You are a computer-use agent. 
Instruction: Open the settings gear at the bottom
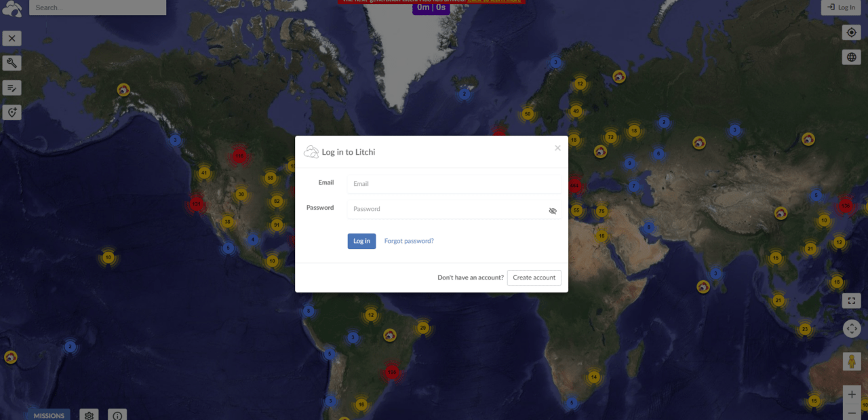coord(88,415)
